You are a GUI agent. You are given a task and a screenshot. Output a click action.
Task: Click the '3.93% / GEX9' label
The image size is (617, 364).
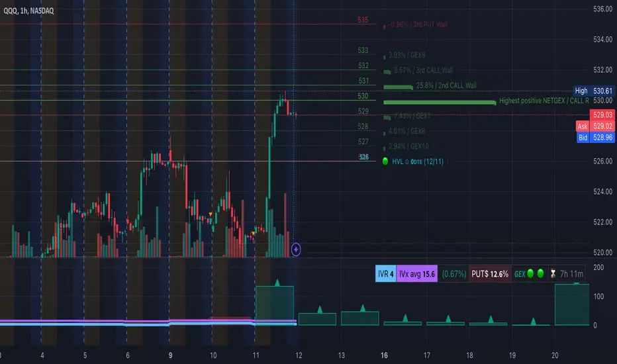tap(407, 55)
